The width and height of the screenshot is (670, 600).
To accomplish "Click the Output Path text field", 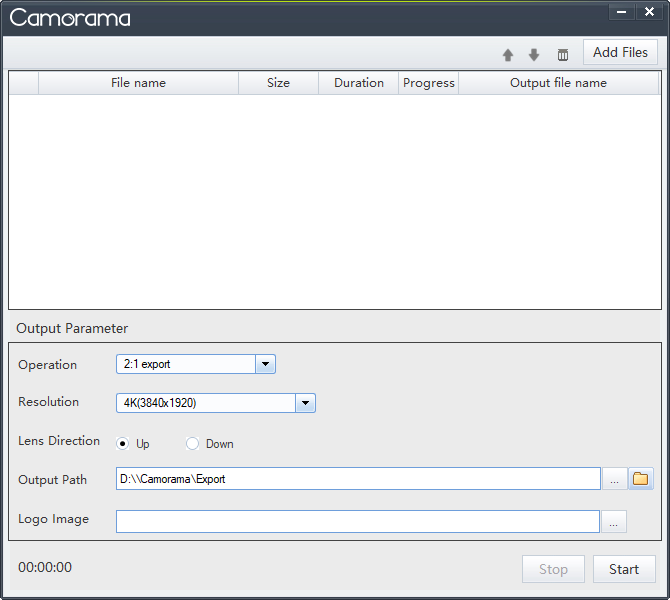I will tap(358, 479).
